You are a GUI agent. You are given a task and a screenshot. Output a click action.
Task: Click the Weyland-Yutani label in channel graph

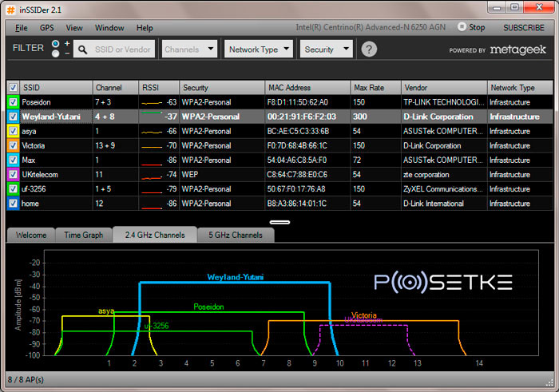pyautogui.click(x=236, y=277)
